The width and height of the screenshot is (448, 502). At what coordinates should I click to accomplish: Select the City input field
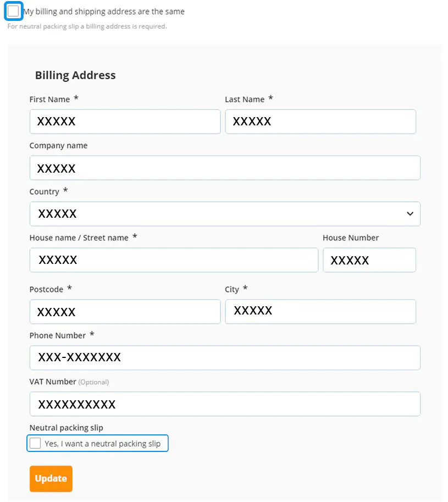(x=320, y=312)
